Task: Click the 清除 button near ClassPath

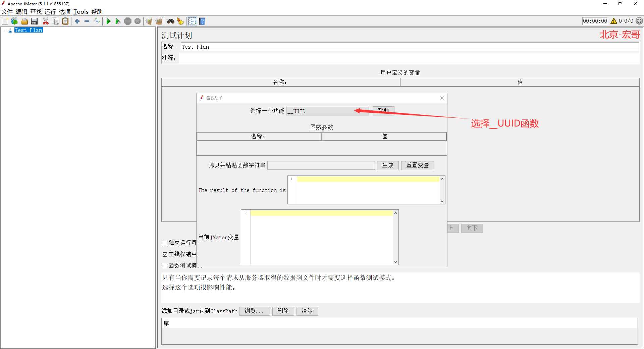Action: [307, 311]
